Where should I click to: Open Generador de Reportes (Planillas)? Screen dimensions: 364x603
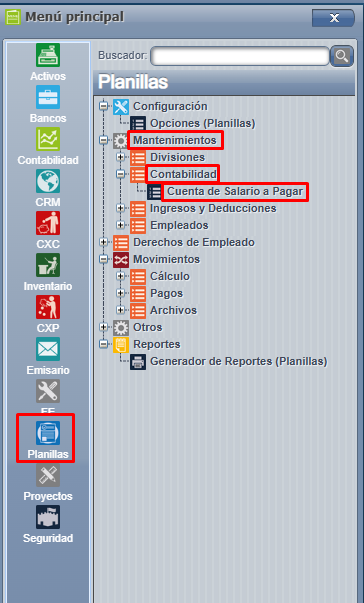point(239,361)
